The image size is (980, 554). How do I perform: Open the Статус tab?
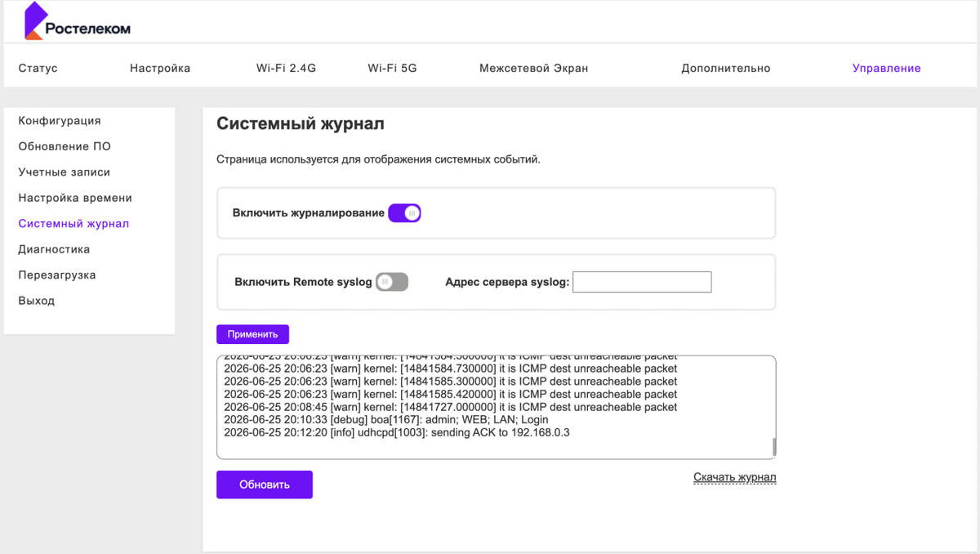[38, 69]
